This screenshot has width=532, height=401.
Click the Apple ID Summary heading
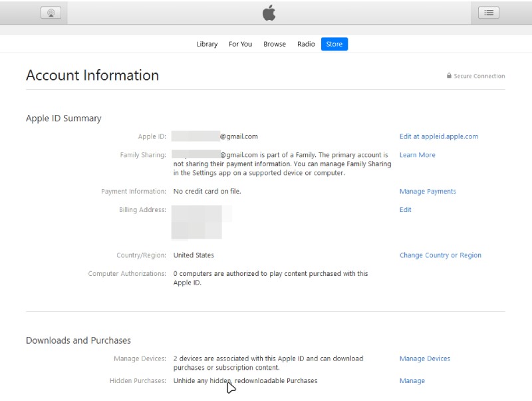click(x=63, y=118)
